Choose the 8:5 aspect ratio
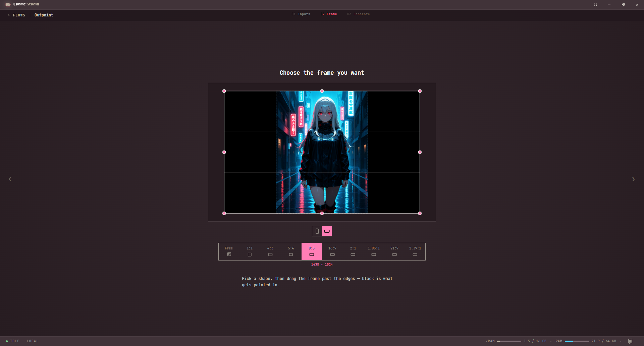The image size is (644, 346). coord(312,251)
